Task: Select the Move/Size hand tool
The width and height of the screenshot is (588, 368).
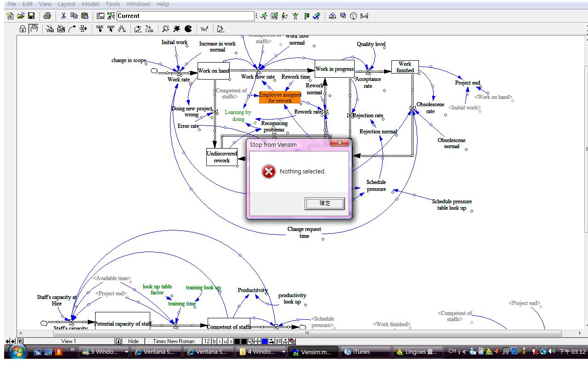Action: point(34,29)
